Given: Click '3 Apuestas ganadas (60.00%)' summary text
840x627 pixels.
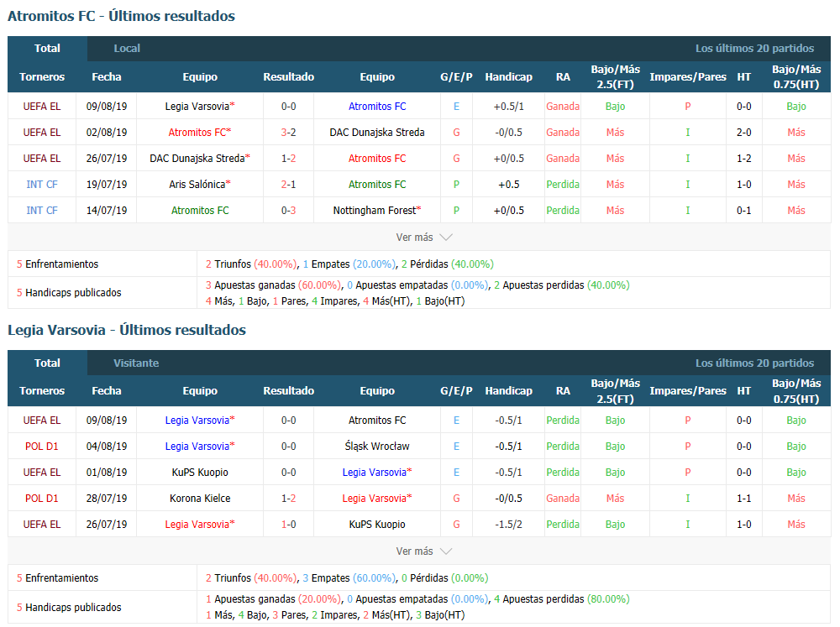Looking at the screenshot, I should coord(273,285).
